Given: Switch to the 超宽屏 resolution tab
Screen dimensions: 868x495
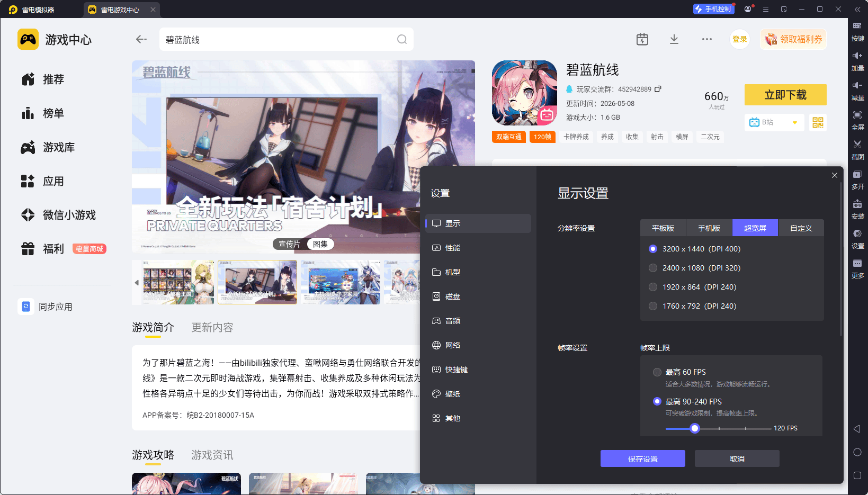Looking at the screenshot, I should point(755,228).
